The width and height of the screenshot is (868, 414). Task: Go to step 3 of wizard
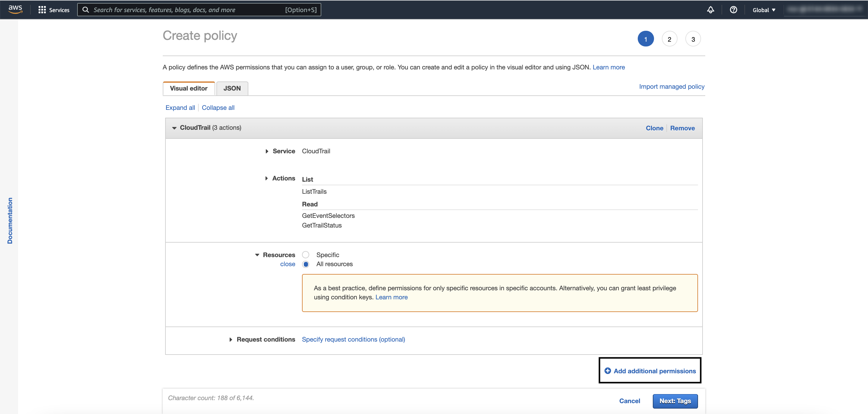click(693, 39)
